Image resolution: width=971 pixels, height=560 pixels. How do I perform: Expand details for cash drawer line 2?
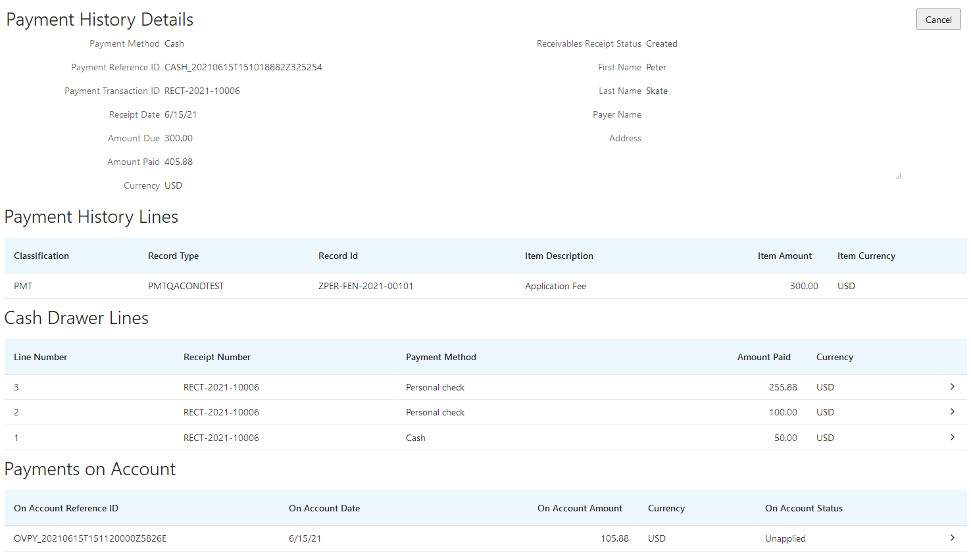tap(952, 412)
